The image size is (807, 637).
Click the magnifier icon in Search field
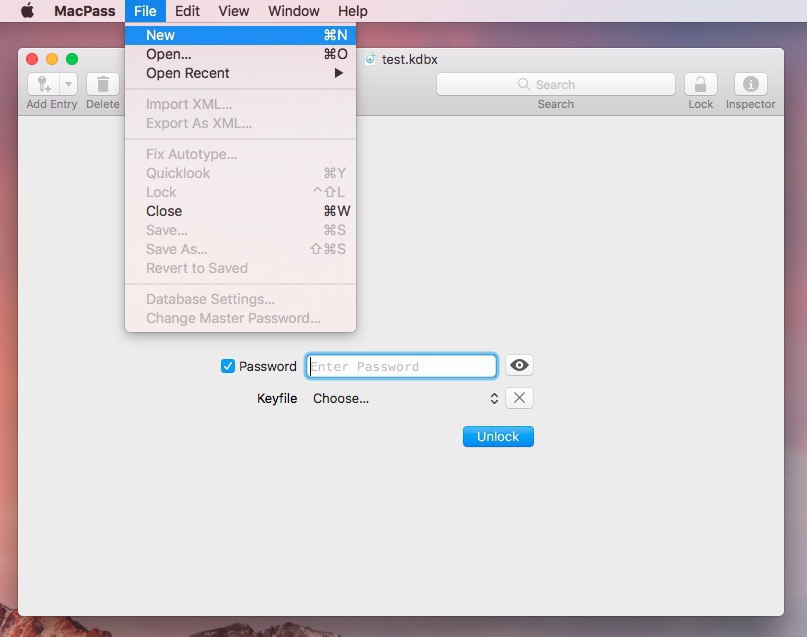tap(524, 84)
